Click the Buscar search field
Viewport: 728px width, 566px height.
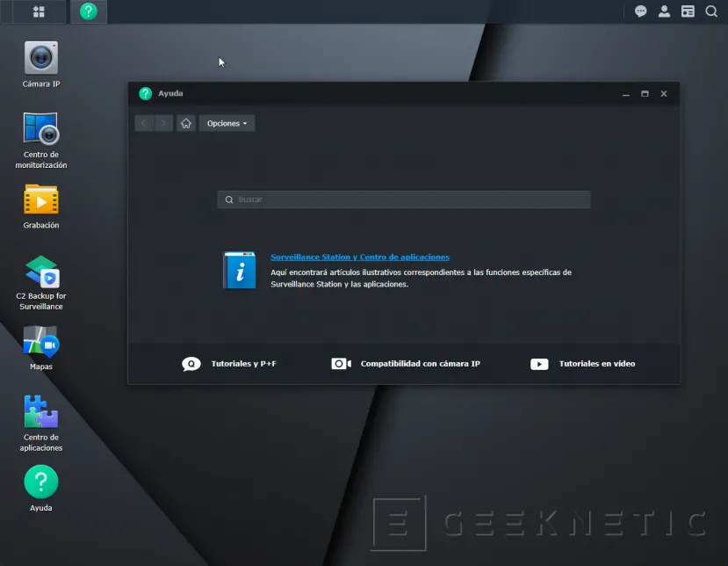pos(404,200)
